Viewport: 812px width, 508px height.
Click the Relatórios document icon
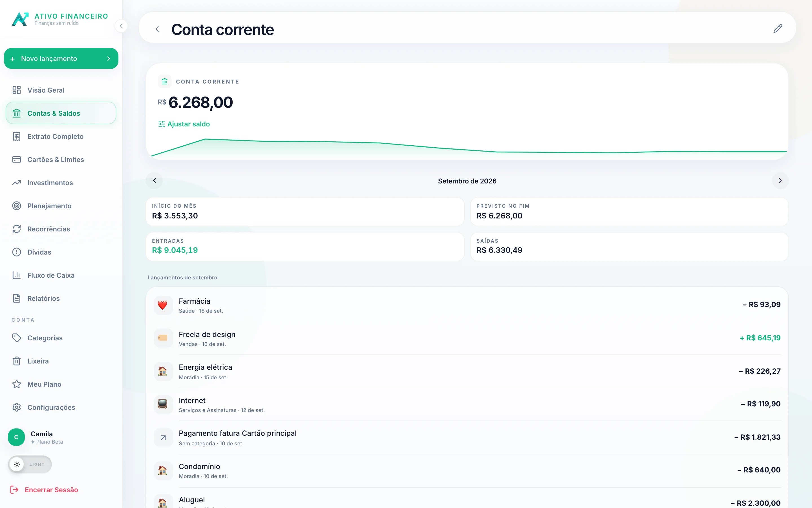[16, 298]
